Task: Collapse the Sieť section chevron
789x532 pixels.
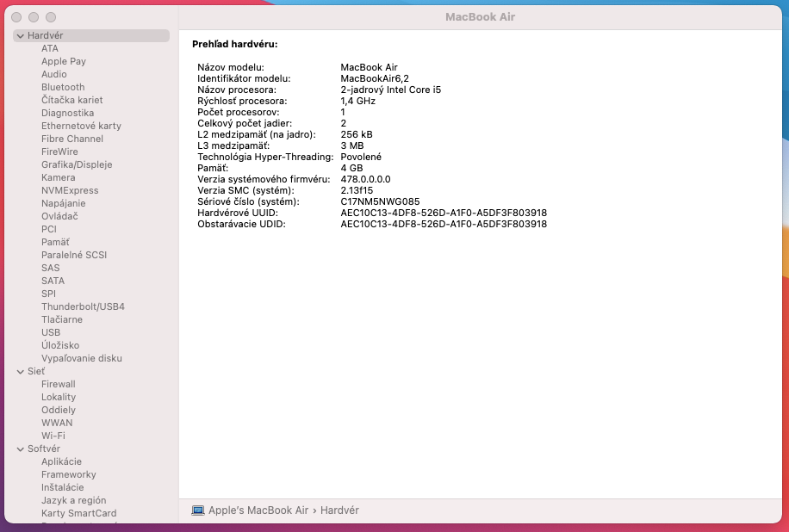Action: click(x=19, y=372)
